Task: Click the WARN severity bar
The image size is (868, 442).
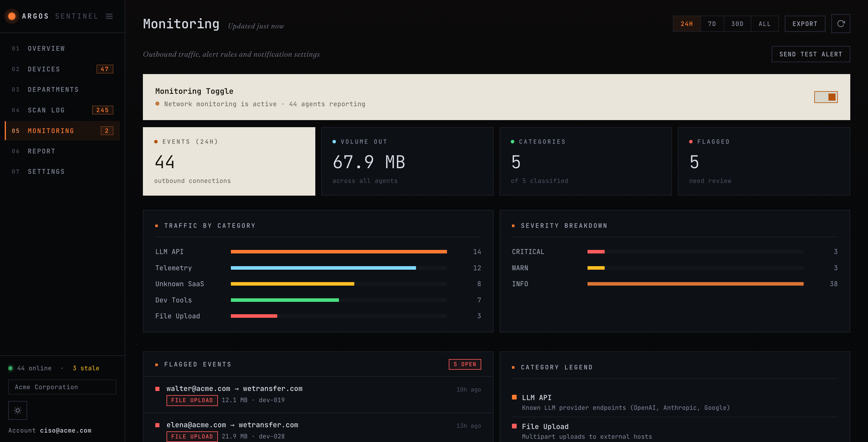Action: [596, 268]
